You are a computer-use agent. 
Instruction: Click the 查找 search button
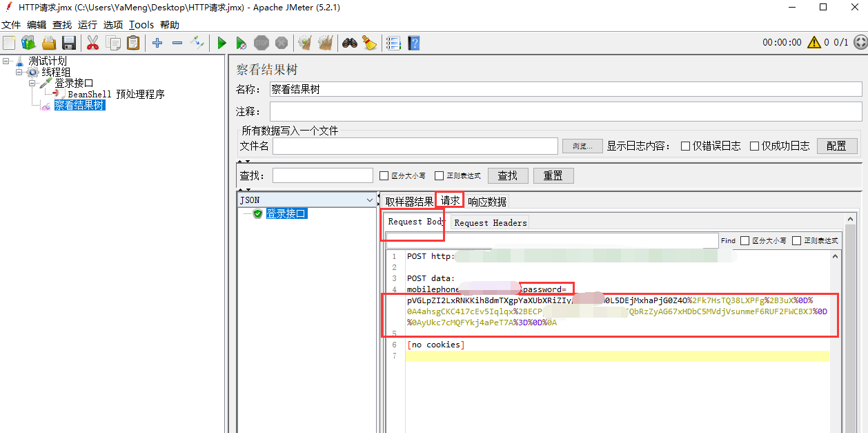[x=508, y=175]
